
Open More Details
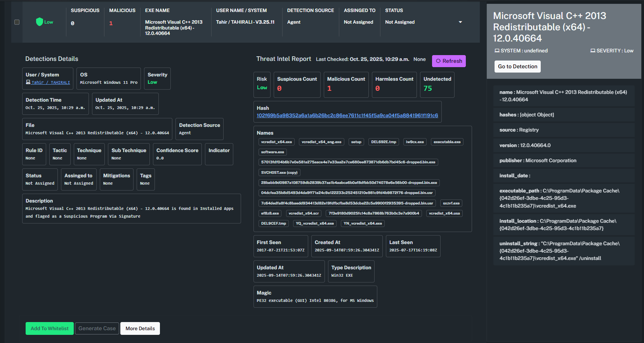(140, 328)
